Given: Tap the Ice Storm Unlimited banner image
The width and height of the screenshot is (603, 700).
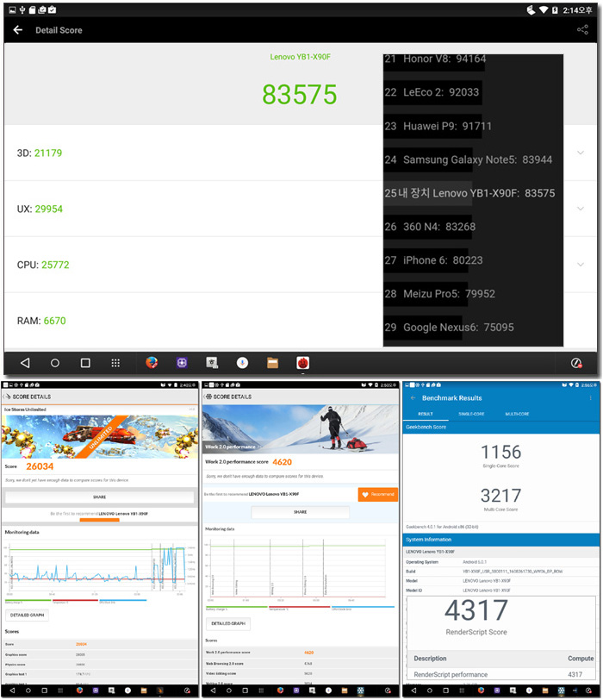Looking at the screenshot, I should point(100,436).
